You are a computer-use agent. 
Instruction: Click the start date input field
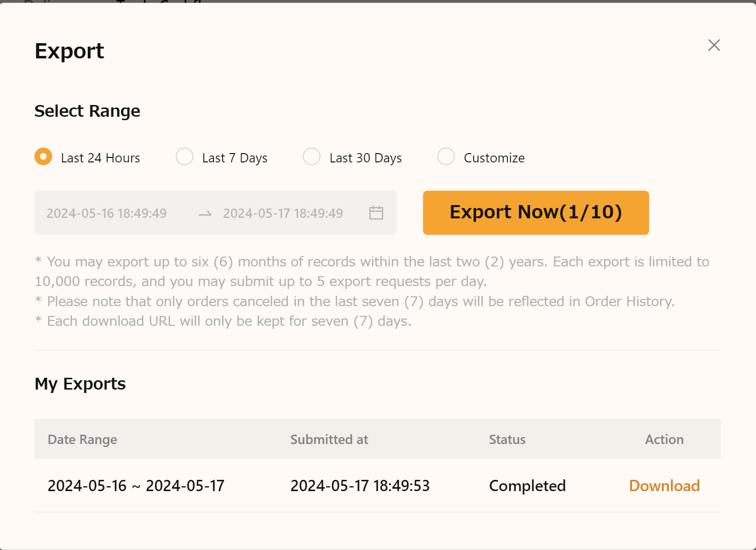coord(106,213)
